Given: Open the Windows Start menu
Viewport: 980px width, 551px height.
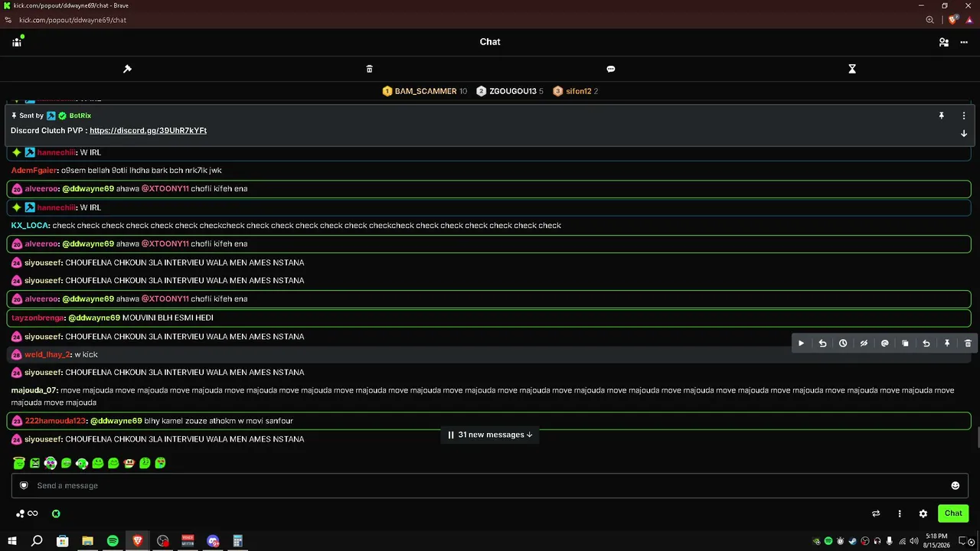Looking at the screenshot, I should [x=12, y=541].
